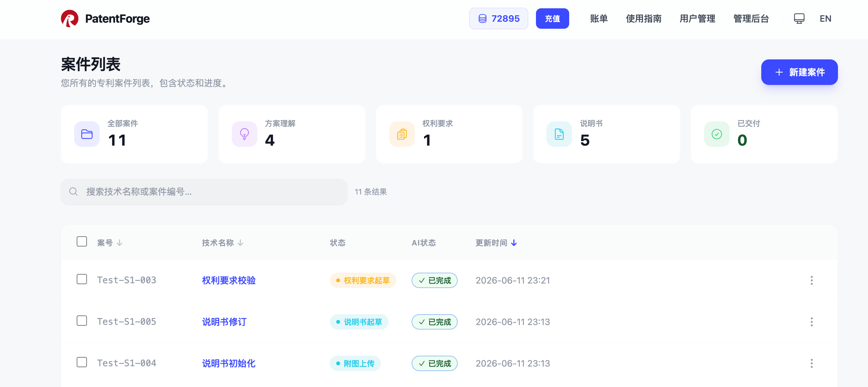Click the 附图上传 status badge
Screen dimensions: 868x387
coord(355,363)
